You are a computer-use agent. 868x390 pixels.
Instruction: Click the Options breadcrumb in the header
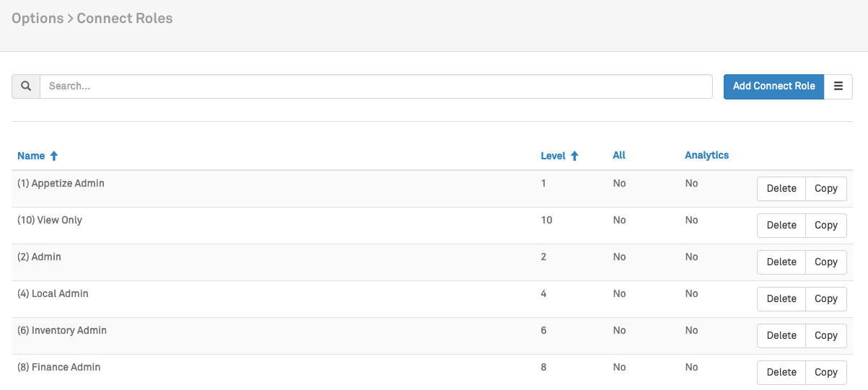pos(38,18)
